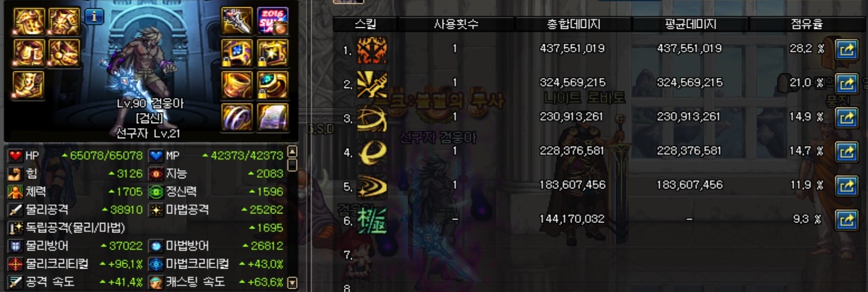Click the 2016 event title item slot
Screen dimensions: 868x292
pos(272,21)
